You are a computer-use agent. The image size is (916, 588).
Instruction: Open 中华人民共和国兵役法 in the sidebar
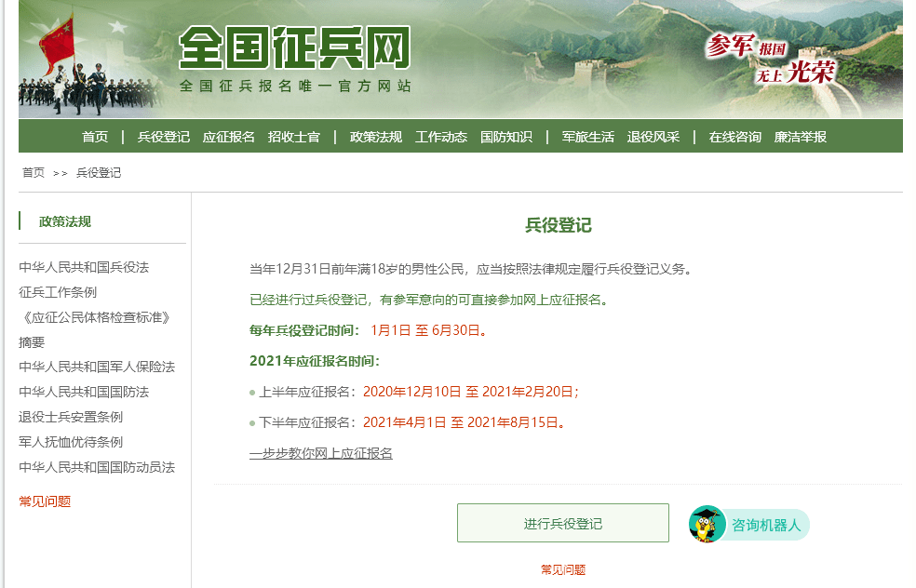pos(84,267)
